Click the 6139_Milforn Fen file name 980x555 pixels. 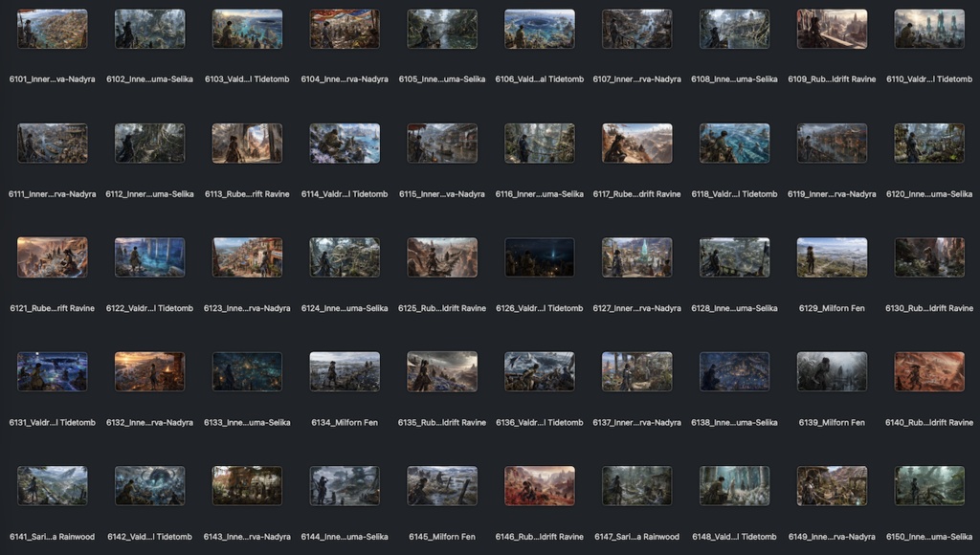(832, 423)
